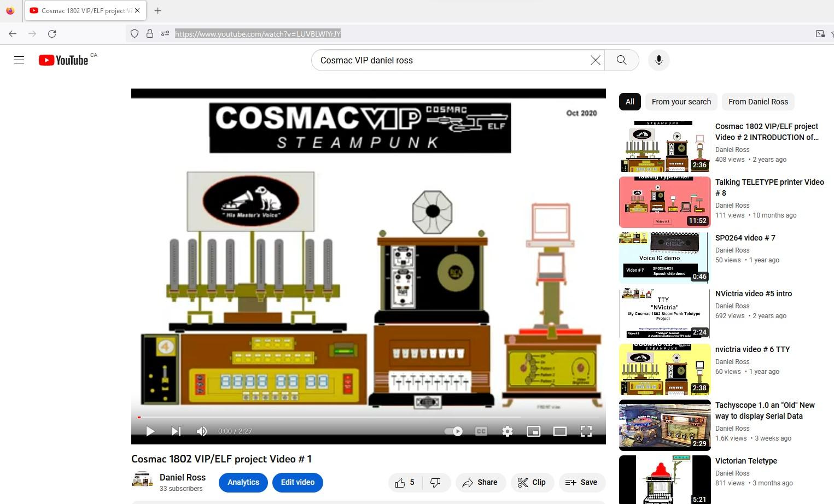Select the All filter chip

(x=630, y=102)
